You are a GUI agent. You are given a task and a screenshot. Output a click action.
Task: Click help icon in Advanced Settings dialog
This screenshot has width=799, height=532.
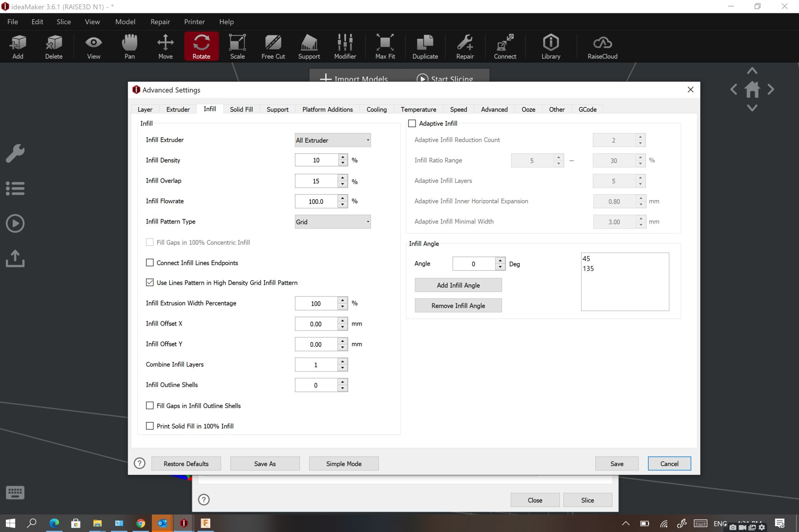pyautogui.click(x=140, y=463)
